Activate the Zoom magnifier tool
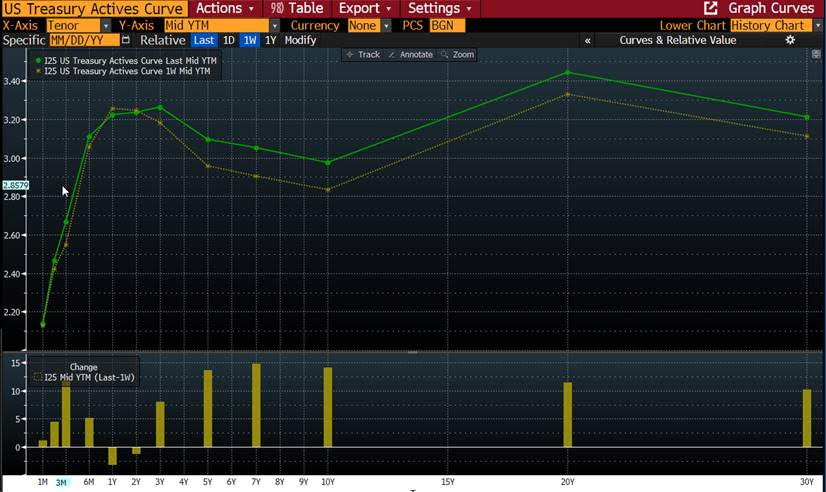 coord(458,54)
